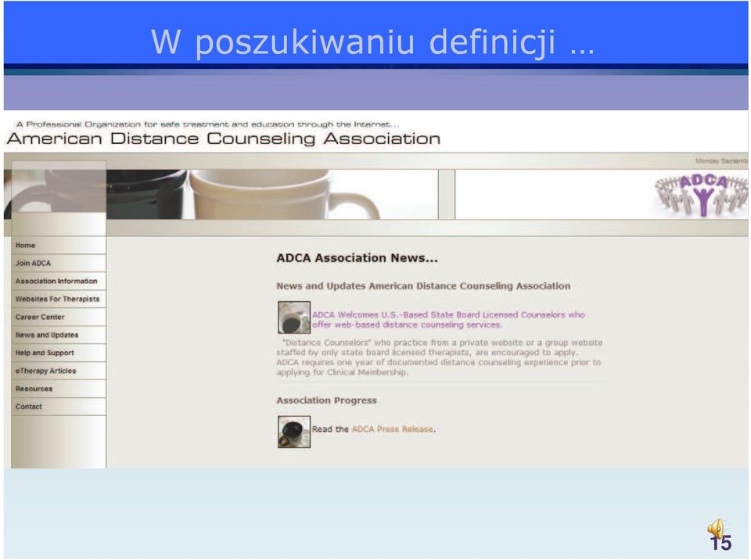Follow the ADCA Welcomes U.S.-Based Licensed Counselors link
This screenshot has height=560, width=751.
pyautogui.click(x=448, y=320)
